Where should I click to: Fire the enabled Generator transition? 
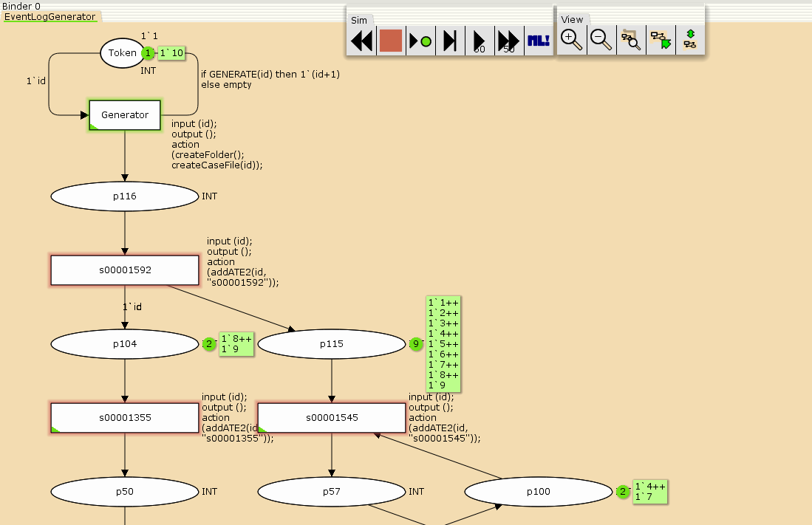(x=125, y=115)
